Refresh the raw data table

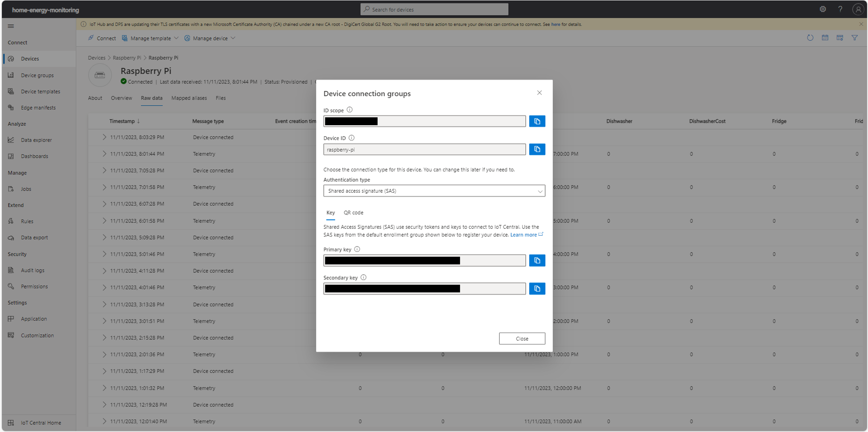[810, 38]
